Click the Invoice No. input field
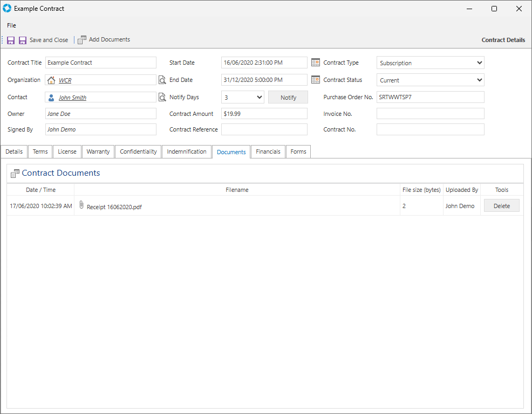The image size is (532, 414). tap(430, 114)
